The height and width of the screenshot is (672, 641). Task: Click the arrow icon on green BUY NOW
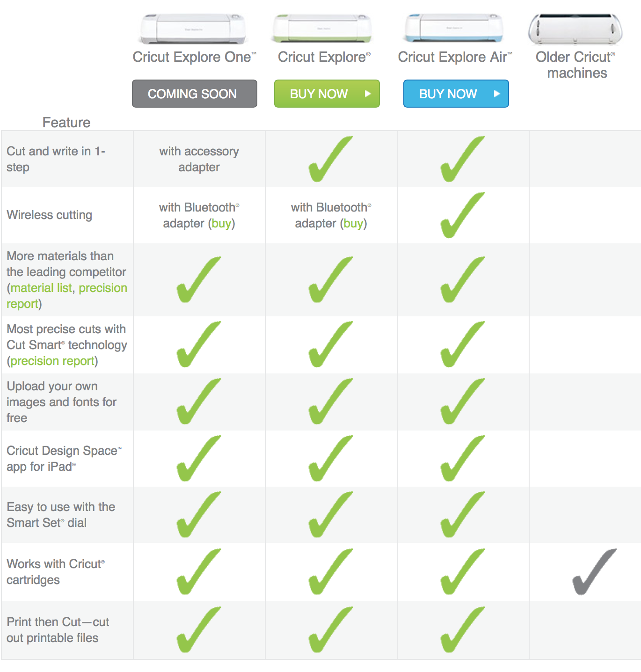coord(368,94)
